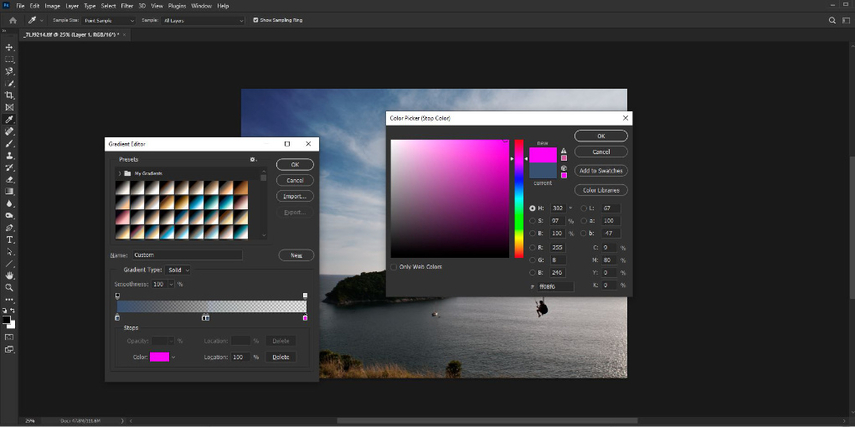The height and width of the screenshot is (427, 855).
Task: Check Only Web Colors
Action: coord(394,267)
